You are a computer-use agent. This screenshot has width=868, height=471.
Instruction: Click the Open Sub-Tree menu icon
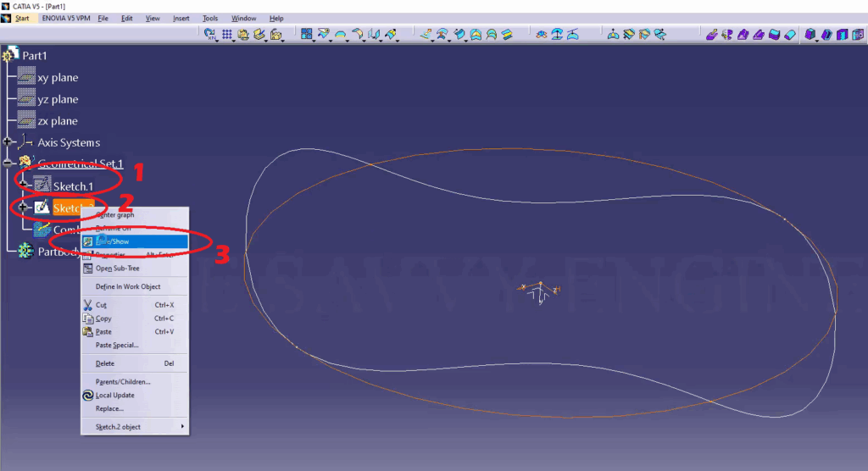tap(87, 269)
